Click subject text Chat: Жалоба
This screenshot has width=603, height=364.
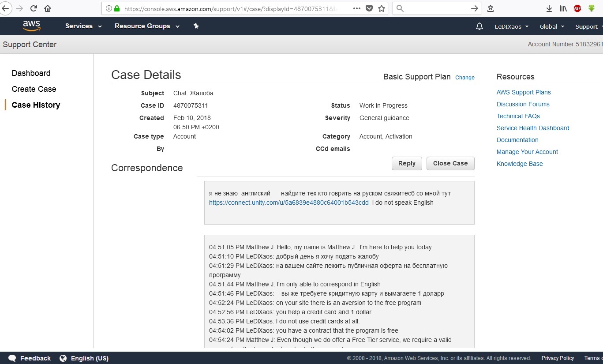(x=193, y=93)
